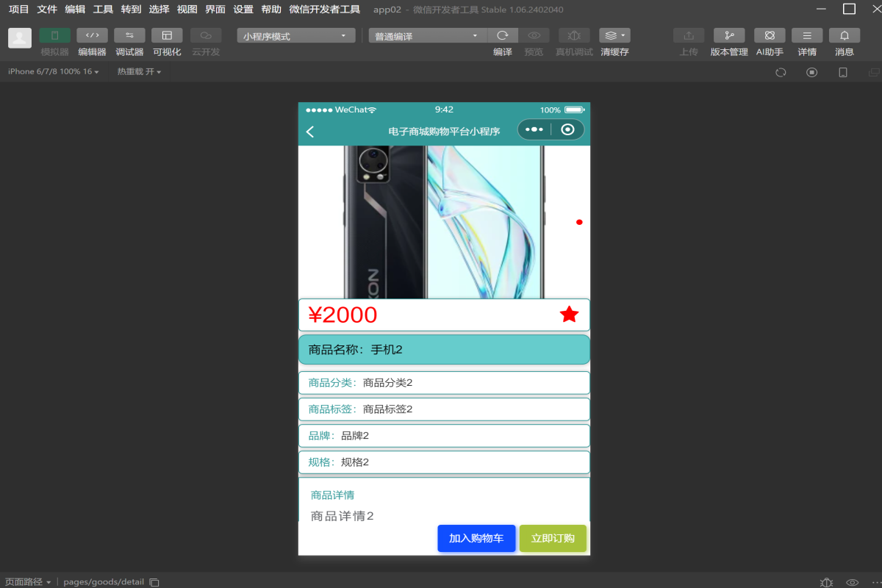Screen dimensions: 882x588
Task: Open the 工具 menu
Action: pos(103,10)
